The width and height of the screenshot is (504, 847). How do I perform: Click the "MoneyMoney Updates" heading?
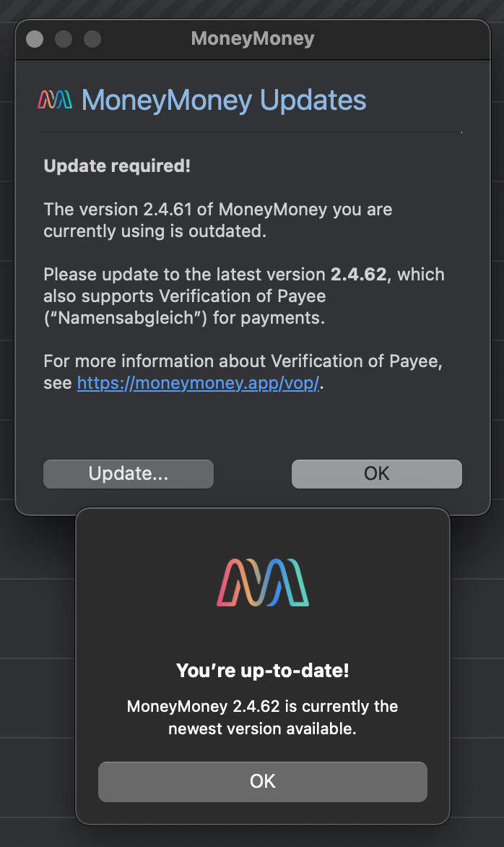(224, 100)
